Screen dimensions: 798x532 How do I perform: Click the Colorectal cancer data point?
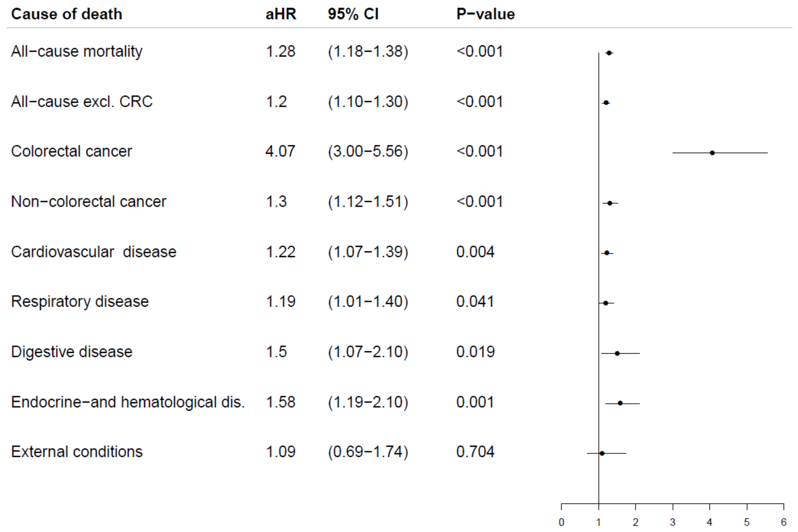[x=712, y=153]
